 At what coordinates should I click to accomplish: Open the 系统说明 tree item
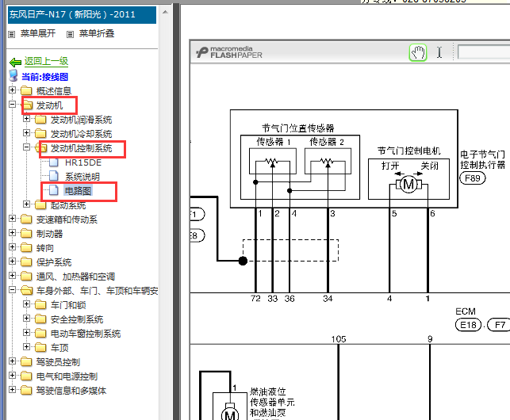click(82, 177)
